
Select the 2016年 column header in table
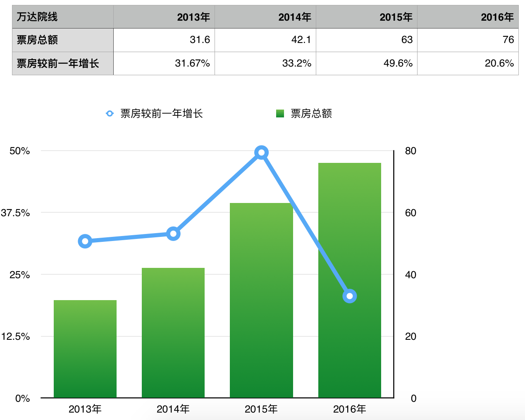[468, 17]
